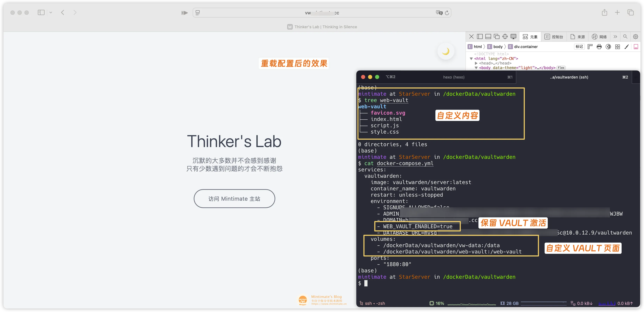Click the 访问 Mintimate 主站 button
This screenshot has width=644, height=312.
pyautogui.click(x=234, y=199)
